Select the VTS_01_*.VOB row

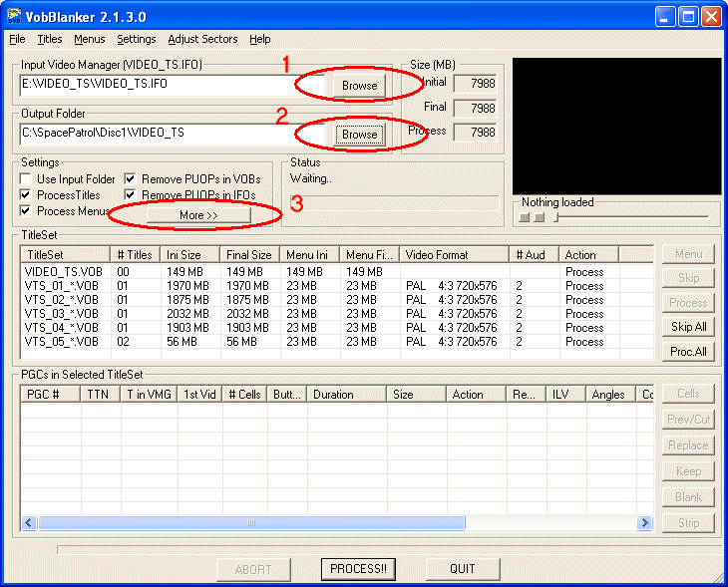point(337,286)
